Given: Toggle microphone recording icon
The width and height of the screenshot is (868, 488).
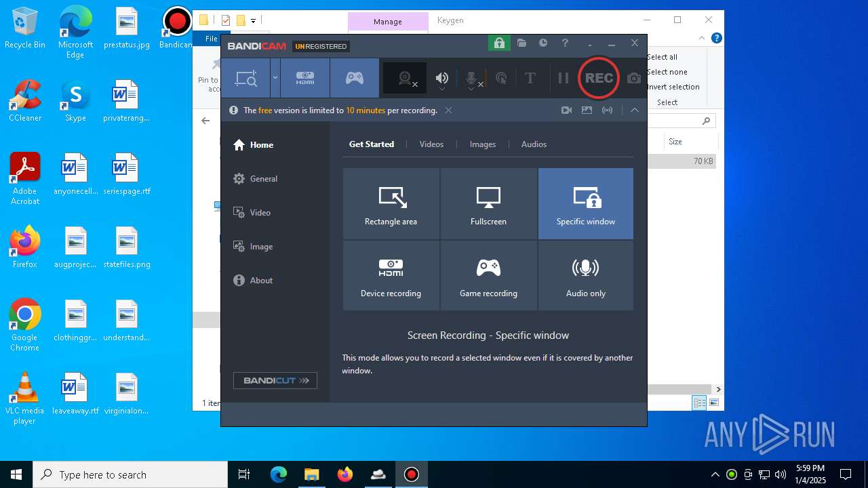Looking at the screenshot, I should (x=473, y=79).
